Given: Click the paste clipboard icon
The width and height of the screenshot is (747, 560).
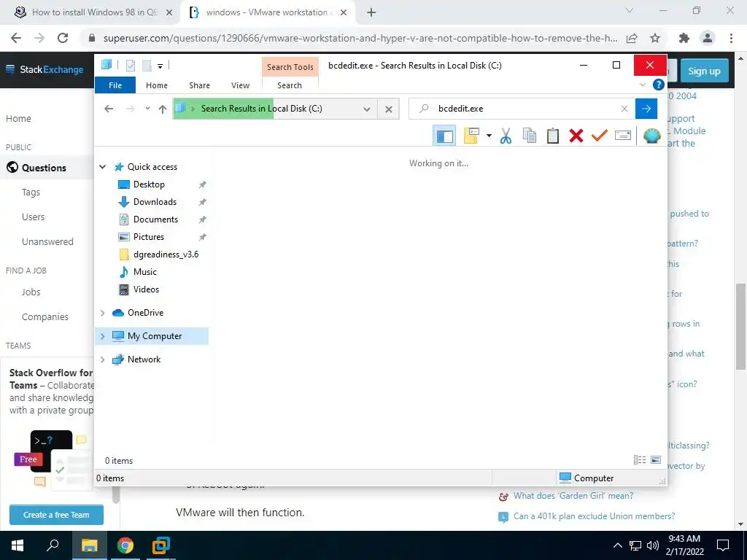Looking at the screenshot, I should 553,136.
